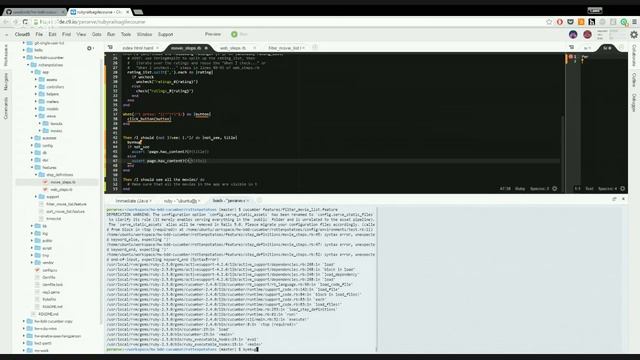Collapse the features folder
The height and width of the screenshot is (360, 640).
[x=32, y=167]
